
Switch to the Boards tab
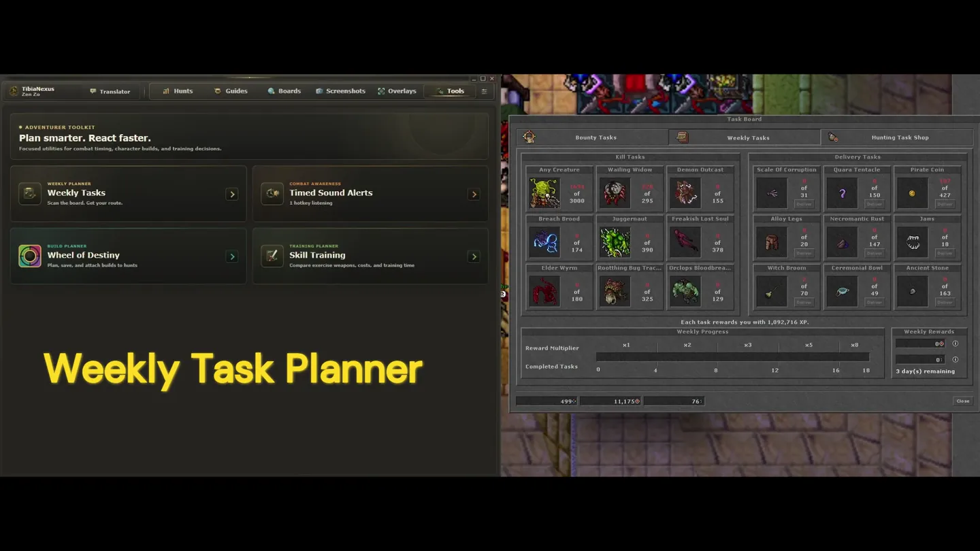[284, 91]
